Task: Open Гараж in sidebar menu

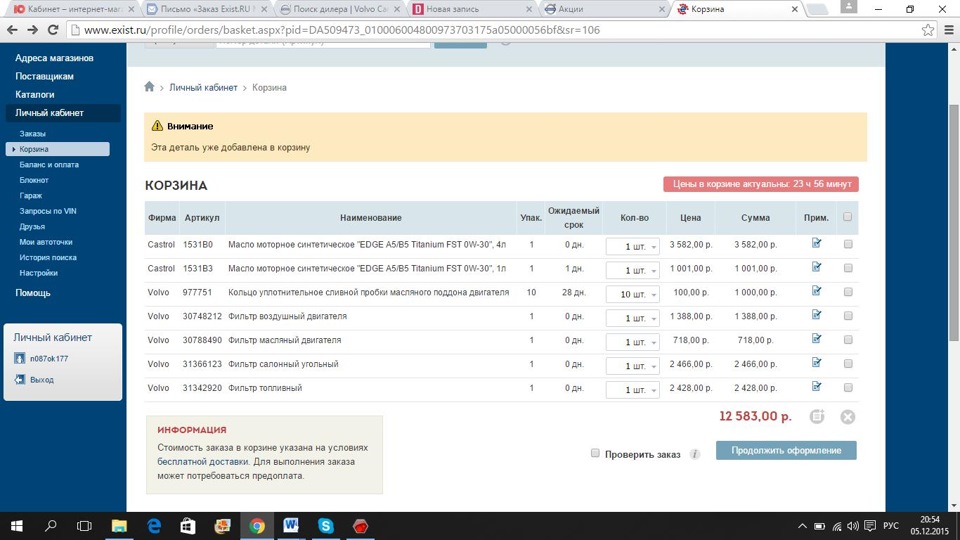Action: tap(31, 195)
